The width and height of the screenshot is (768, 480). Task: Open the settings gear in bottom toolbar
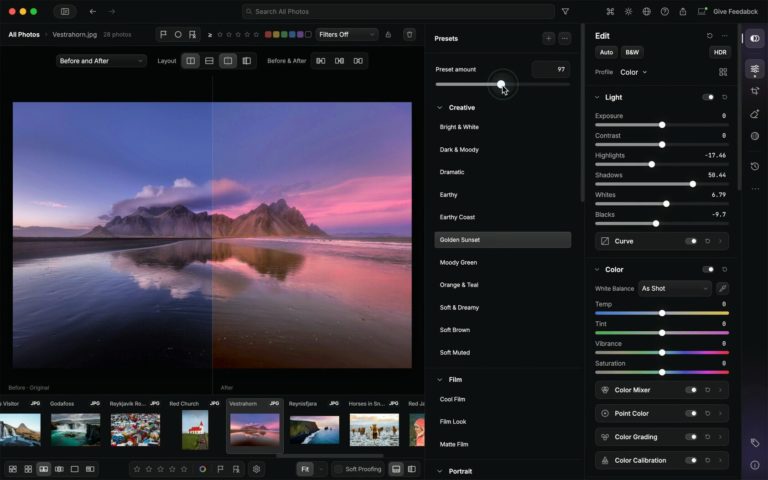click(256, 469)
